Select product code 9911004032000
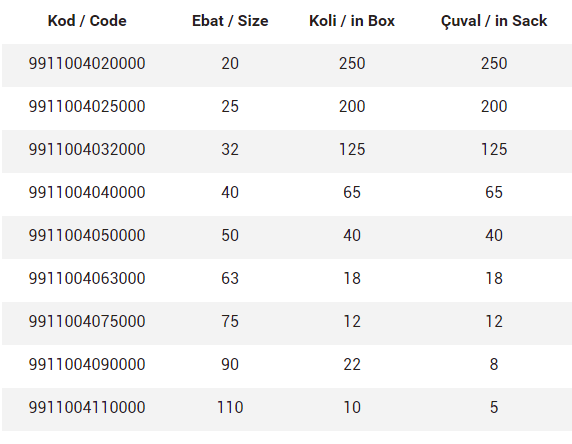The width and height of the screenshot is (572, 444). pyautogui.click(x=87, y=150)
